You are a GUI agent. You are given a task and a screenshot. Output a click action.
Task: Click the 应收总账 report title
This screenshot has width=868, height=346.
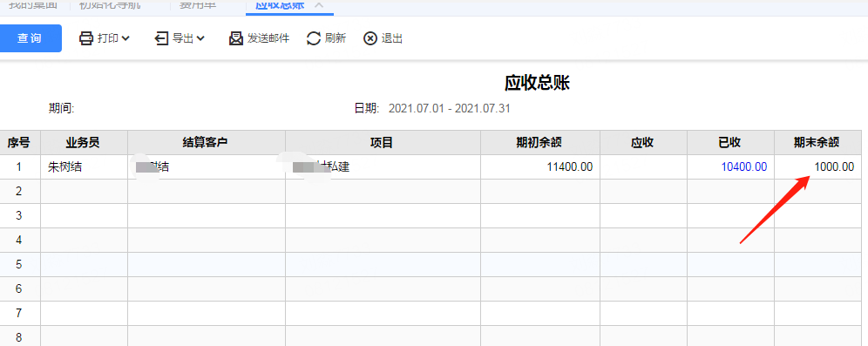[x=538, y=83]
